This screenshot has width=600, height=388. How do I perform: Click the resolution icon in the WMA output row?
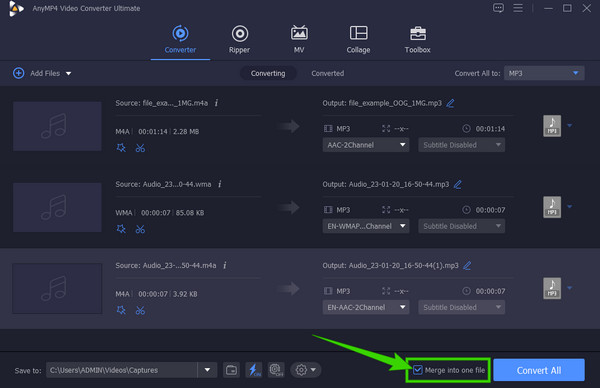[386, 210]
